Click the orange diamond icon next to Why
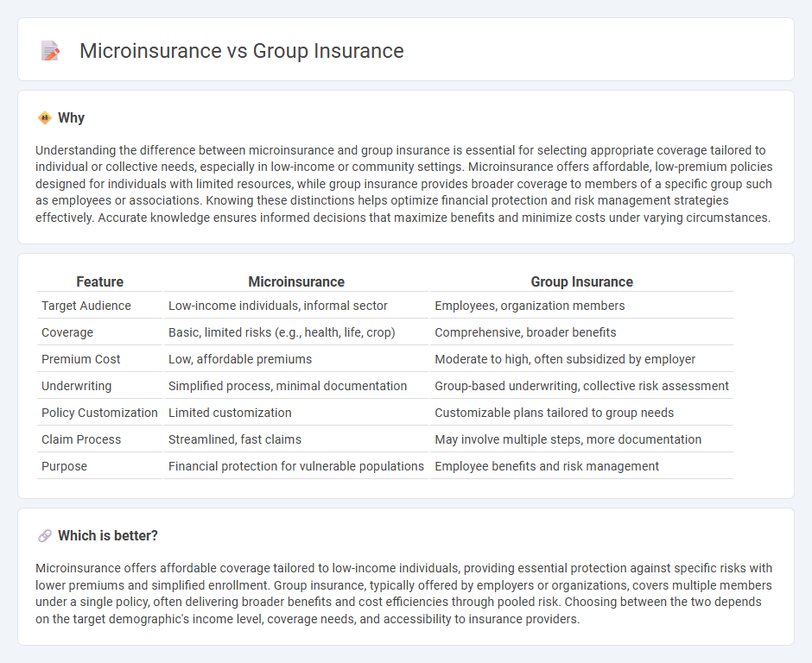 (45, 118)
